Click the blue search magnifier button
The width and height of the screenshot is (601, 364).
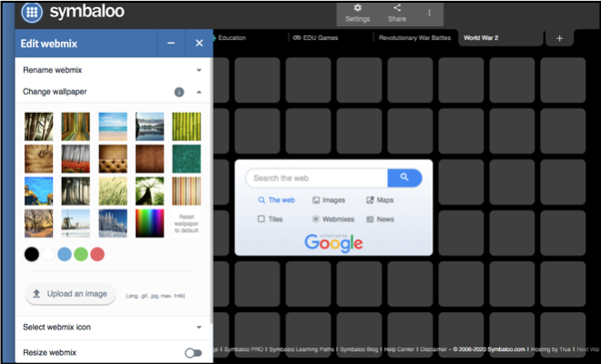[404, 177]
